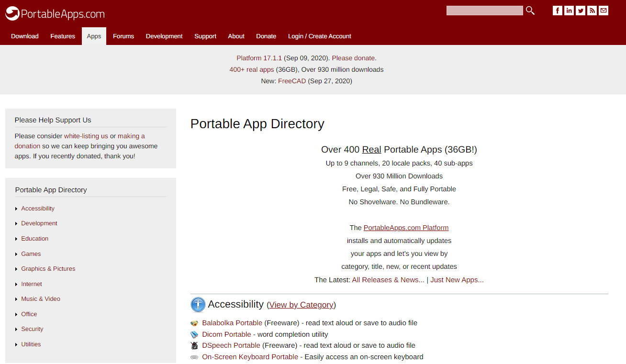The height and width of the screenshot is (364, 626).
Task: Open the Education sidebar category link
Action: click(34, 239)
